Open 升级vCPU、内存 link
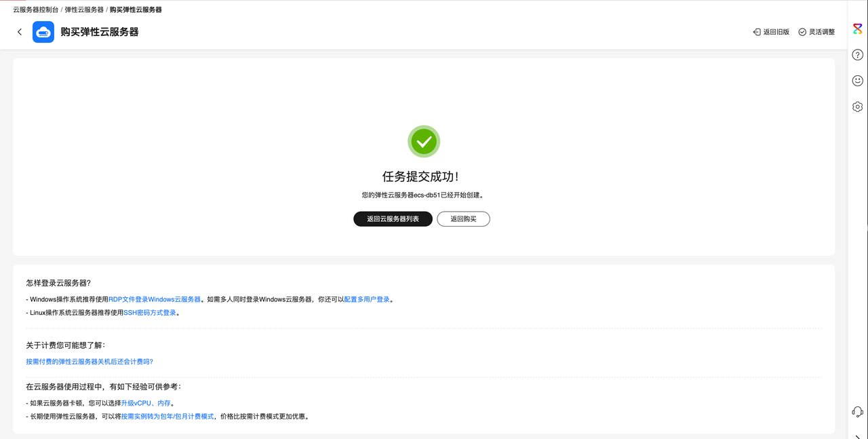868x439 pixels. [146, 403]
